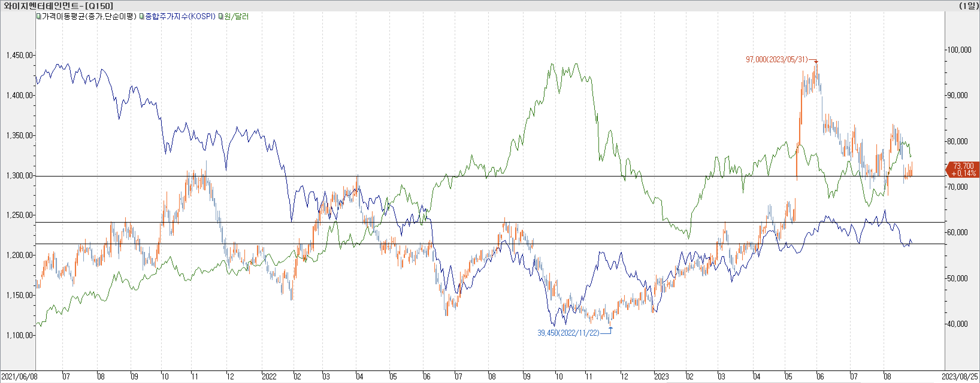This screenshot has width=980, height=383.
Task: Click the 2022 year label on time axis
Action: (x=269, y=376)
